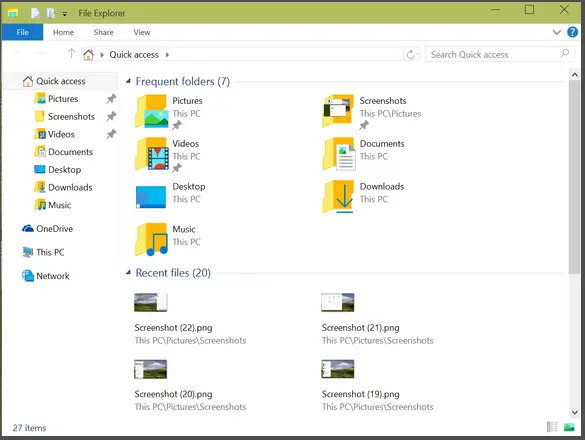
Task: Click the scrollbar down arrow
Action: click(x=575, y=412)
